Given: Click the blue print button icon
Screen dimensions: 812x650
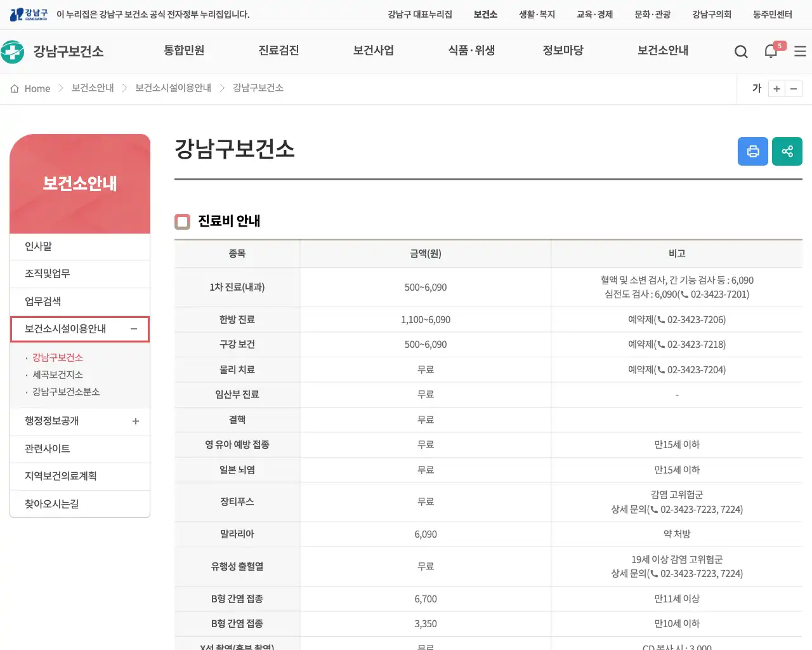Looking at the screenshot, I should click(x=753, y=151).
